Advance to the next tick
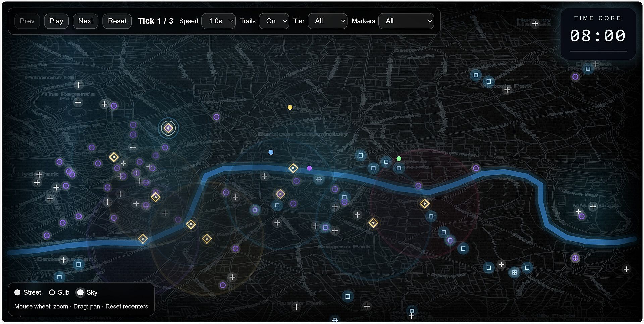The height and width of the screenshot is (324, 644). (x=86, y=21)
